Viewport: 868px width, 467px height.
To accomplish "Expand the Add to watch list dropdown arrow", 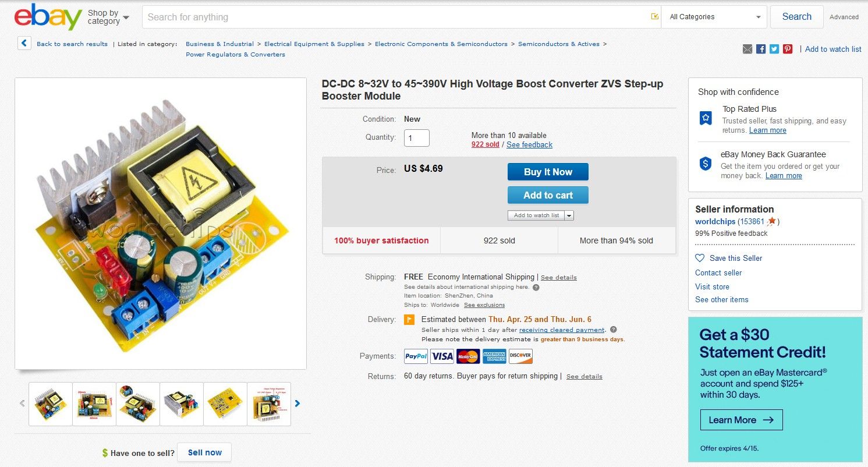I will pyautogui.click(x=569, y=215).
